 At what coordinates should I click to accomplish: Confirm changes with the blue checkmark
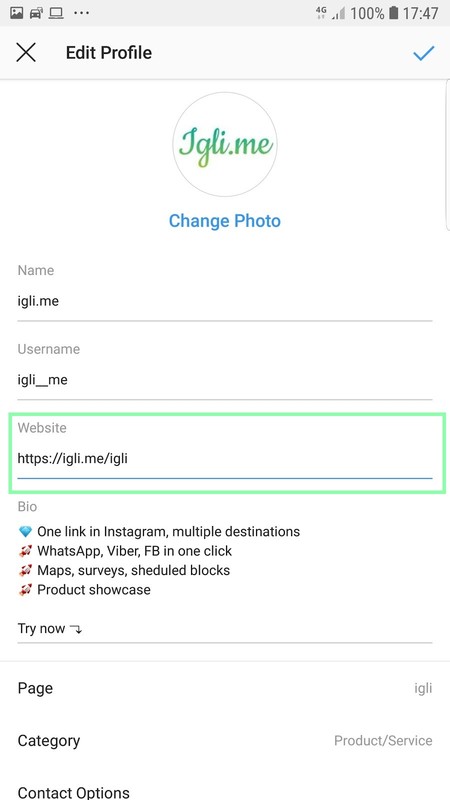click(423, 53)
